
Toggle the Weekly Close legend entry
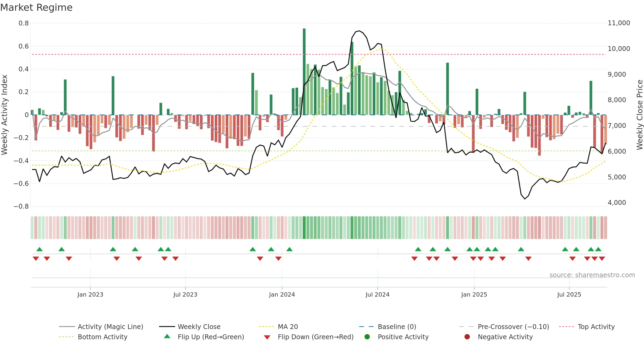pos(190,327)
